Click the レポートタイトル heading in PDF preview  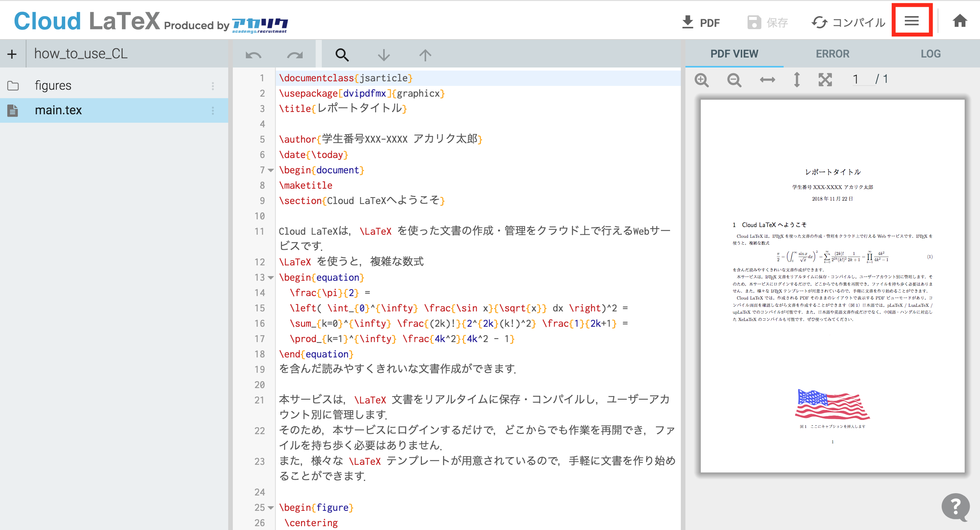tap(833, 172)
